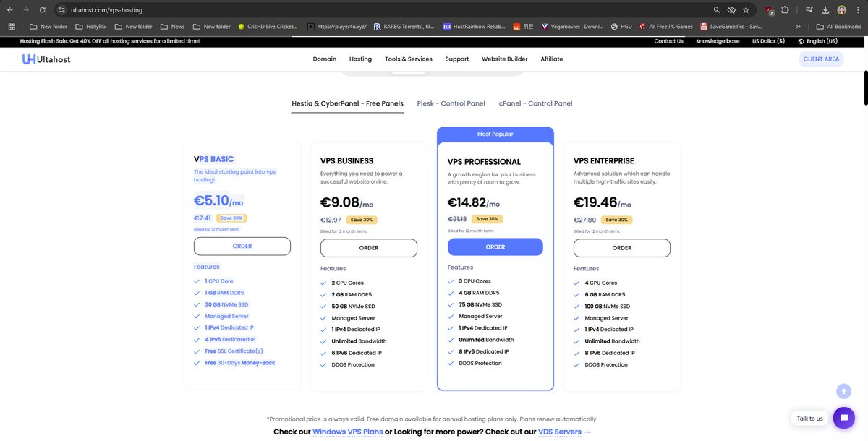Go to Website Builder
The image size is (868, 441).
pos(505,59)
